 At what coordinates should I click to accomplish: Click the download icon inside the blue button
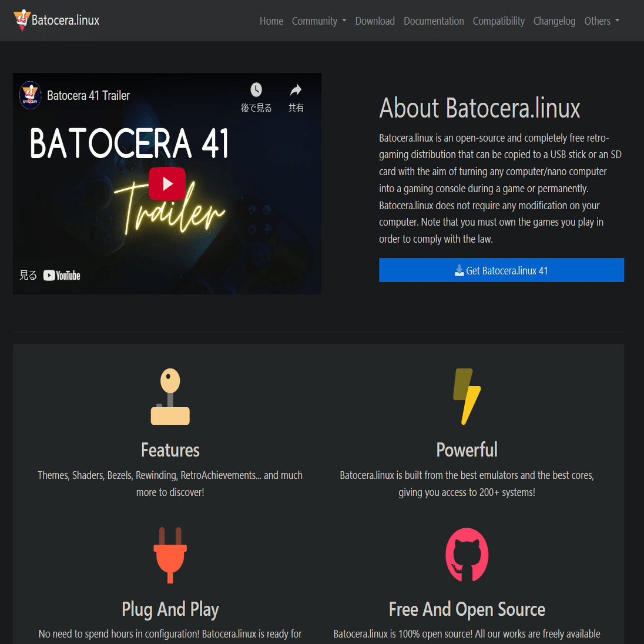459,270
